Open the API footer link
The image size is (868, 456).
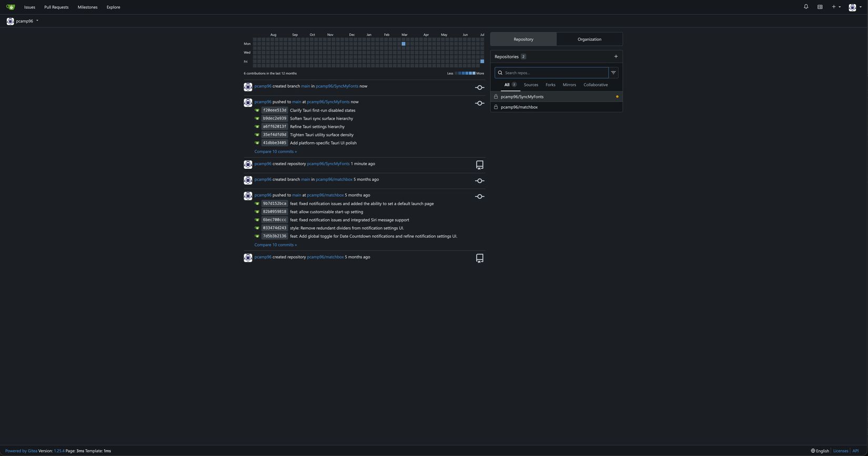coord(855,451)
